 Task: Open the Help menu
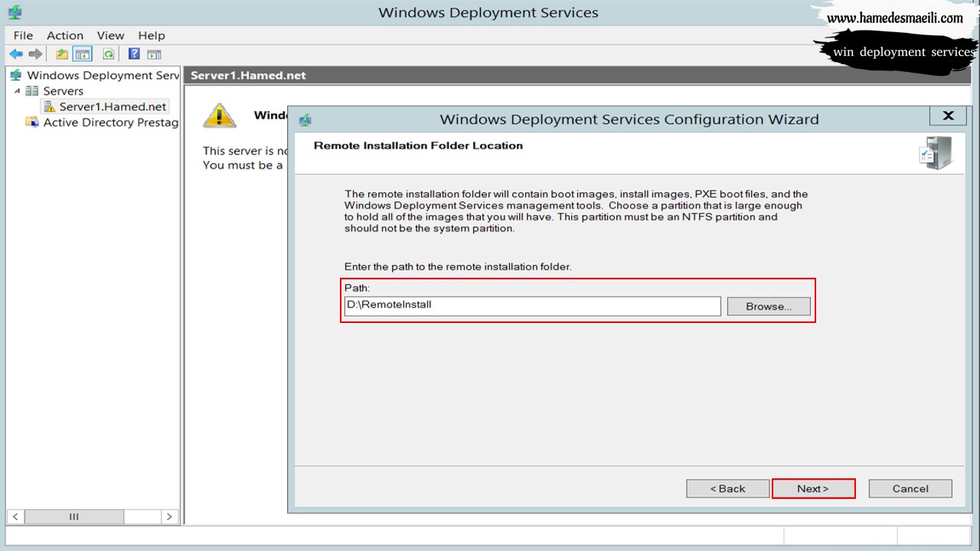coord(152,35)
